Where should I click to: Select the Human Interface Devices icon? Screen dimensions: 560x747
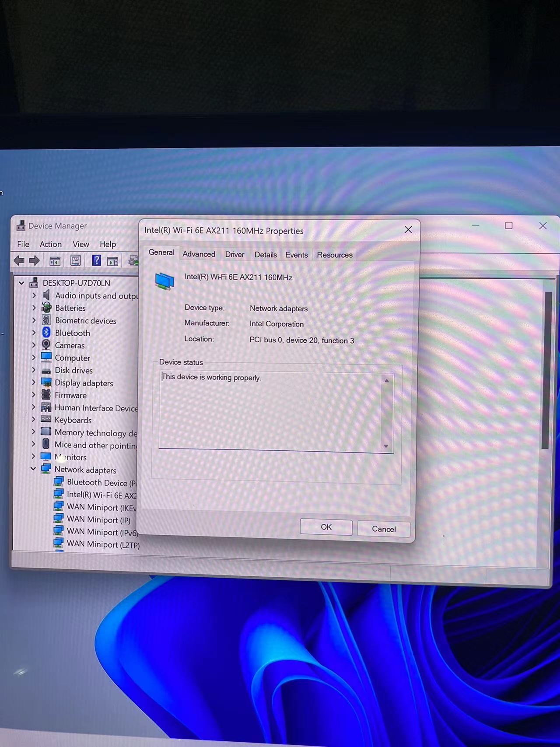click(x=46, y=407)
